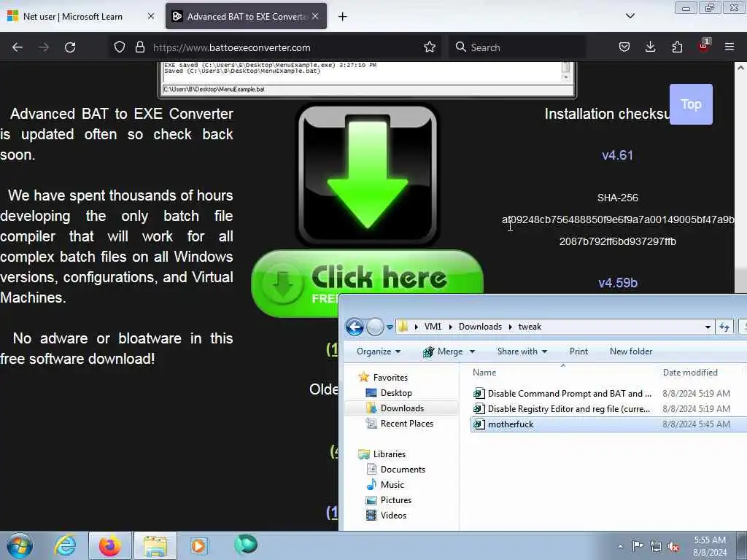This screenshot has height=560, width=747.
Task: Click Explorer forward navigation button
Action: point(375,327)
